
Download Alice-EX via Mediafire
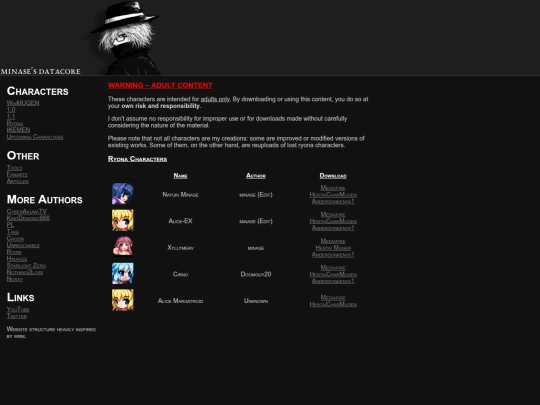pyautogui.click(x=333, y=215)
